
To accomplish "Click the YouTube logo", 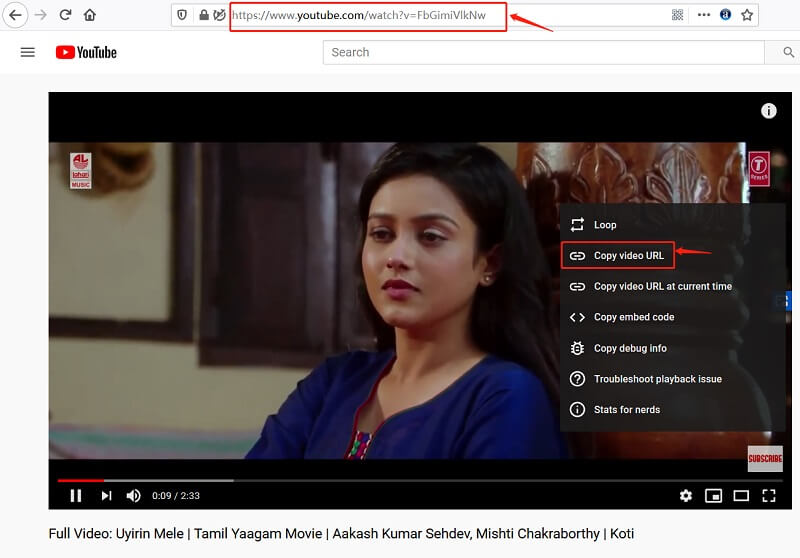I will [86, 52].
